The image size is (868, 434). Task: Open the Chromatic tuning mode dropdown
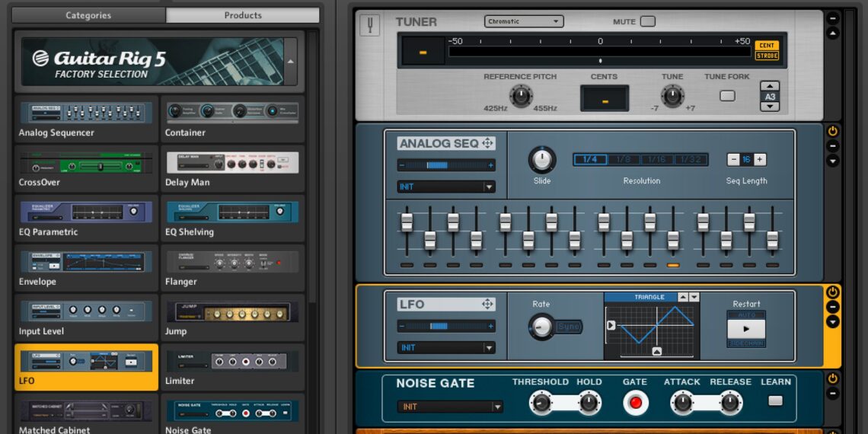[x=524, y=21]
